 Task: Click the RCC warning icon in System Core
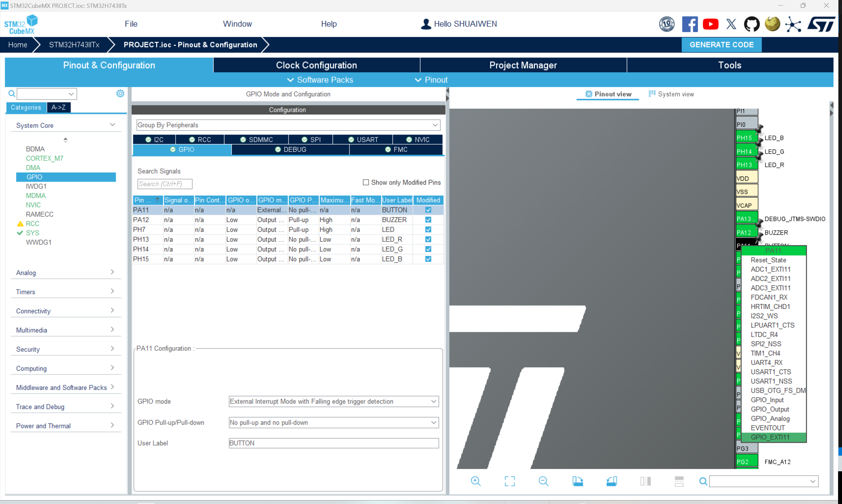pos(20,224)
